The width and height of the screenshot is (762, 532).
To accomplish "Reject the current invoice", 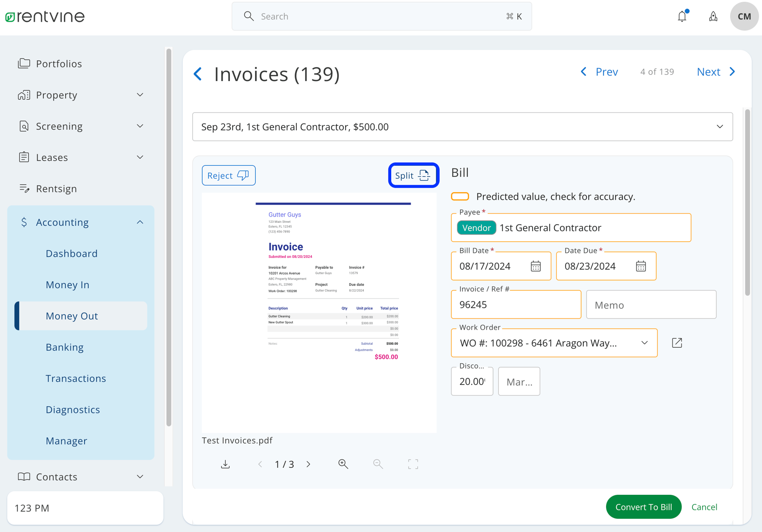I will pyautogui.click(x=228, y=175).
